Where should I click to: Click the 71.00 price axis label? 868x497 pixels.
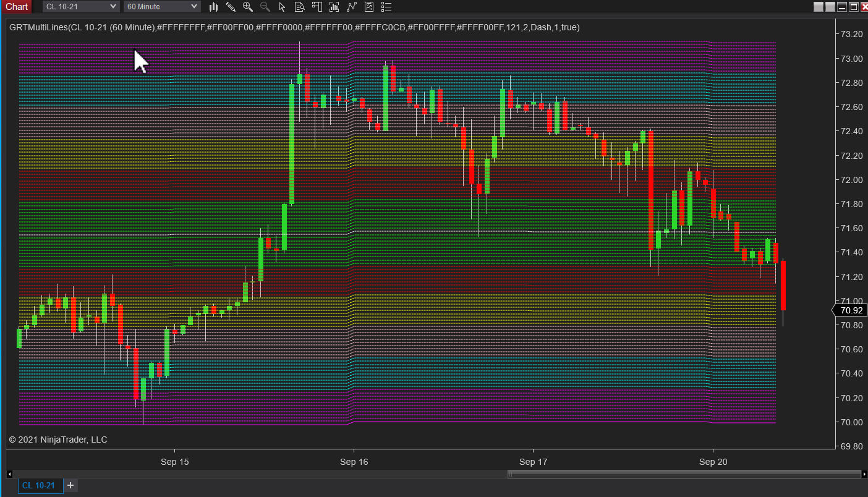[851, 301]
